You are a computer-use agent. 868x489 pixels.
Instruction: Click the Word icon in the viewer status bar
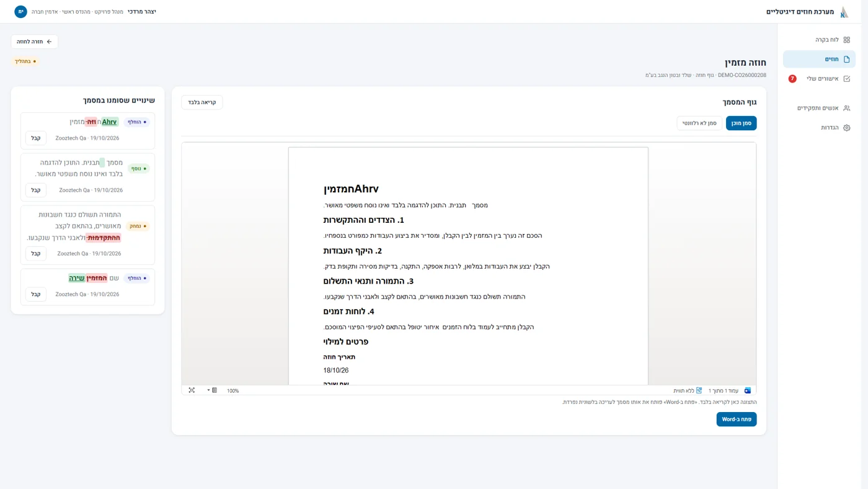pos(748,390)
